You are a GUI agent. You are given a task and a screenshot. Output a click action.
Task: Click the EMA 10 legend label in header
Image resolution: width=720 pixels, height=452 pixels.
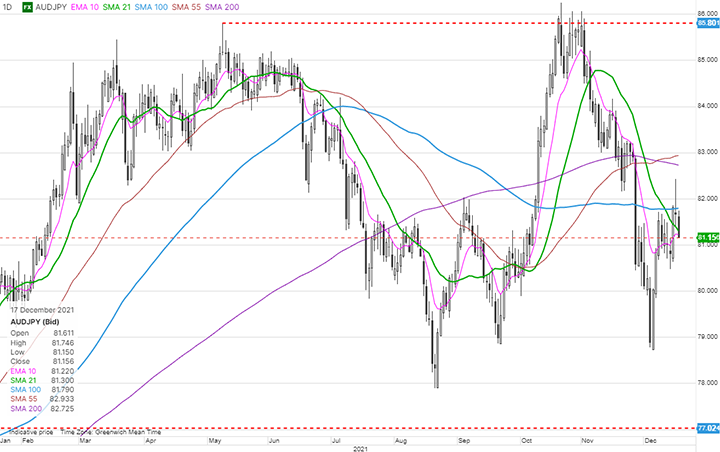coord(84,7)
